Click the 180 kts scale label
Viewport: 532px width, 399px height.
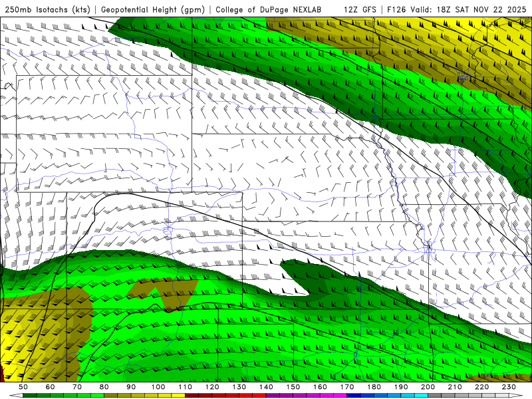[x=374, y=387]
